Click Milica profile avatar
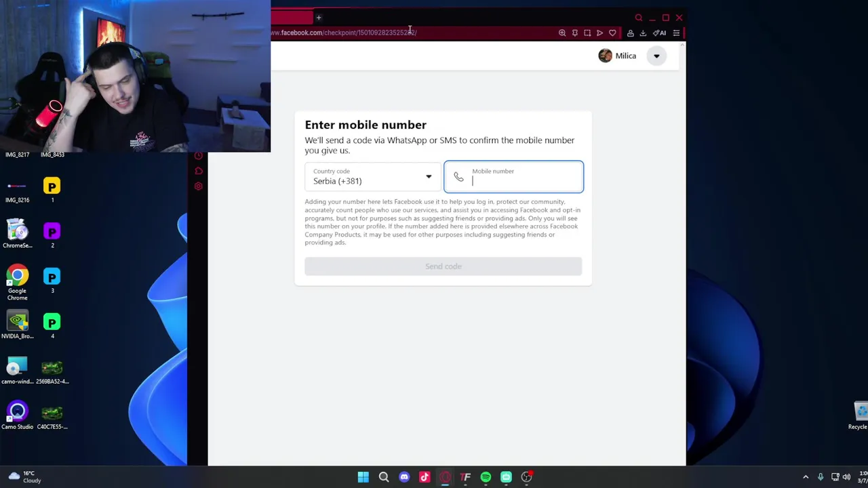Viewport: 868px width, 488px height. tap(605, 56)
